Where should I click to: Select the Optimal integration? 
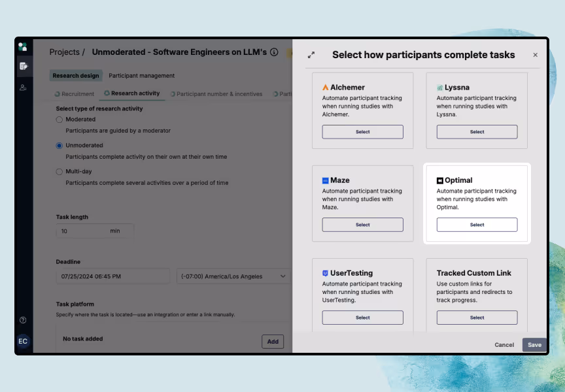(x=477, y=225)
